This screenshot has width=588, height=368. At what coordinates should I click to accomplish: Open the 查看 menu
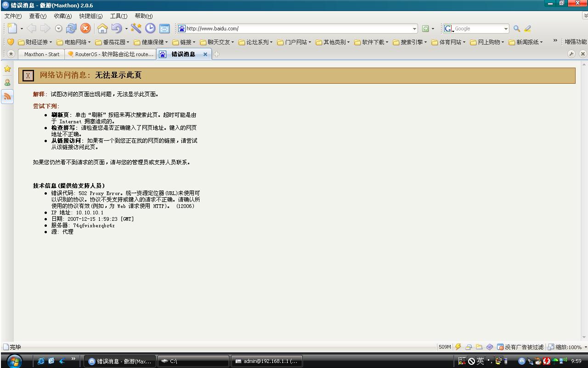pos(38,16)
